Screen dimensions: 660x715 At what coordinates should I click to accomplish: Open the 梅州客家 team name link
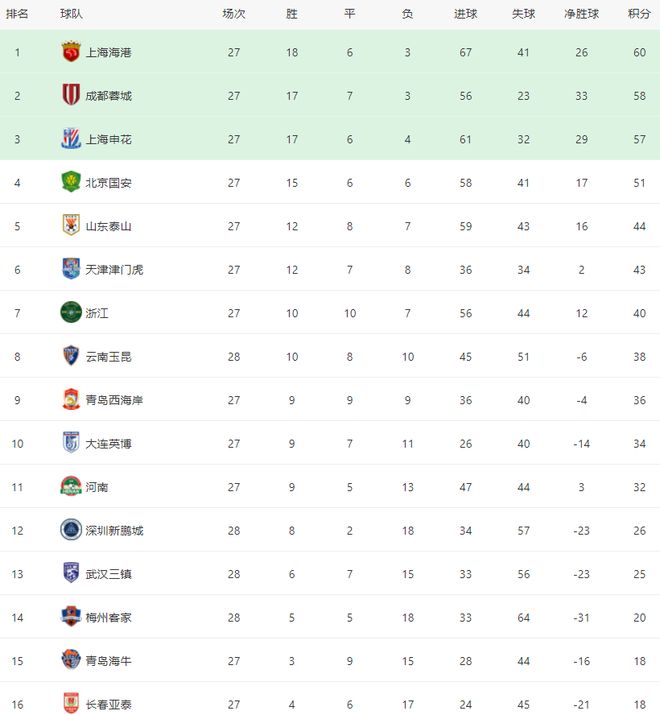tap(109, 617)
